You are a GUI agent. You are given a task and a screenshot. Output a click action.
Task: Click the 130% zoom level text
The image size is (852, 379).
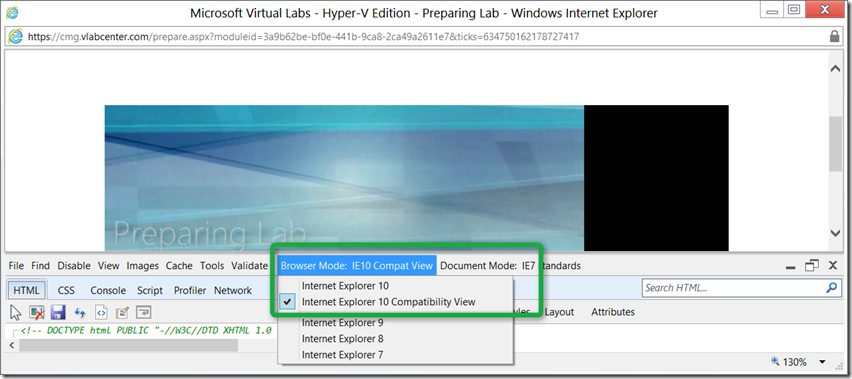pos(795,362)
